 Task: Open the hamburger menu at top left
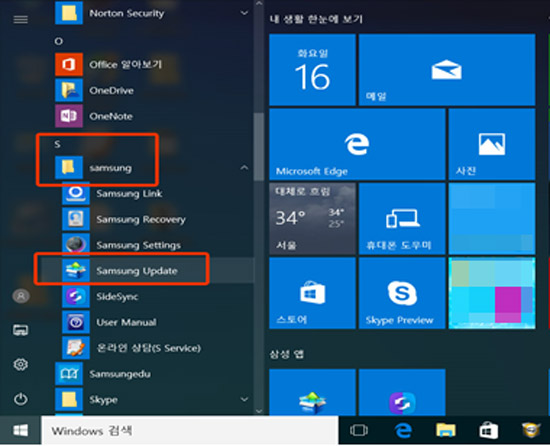tap(20, 20)
